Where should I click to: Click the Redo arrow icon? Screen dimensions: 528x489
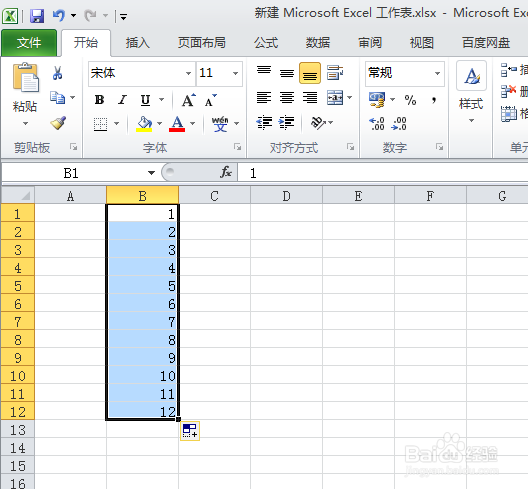pyautogui.click(x=91, y=15)
